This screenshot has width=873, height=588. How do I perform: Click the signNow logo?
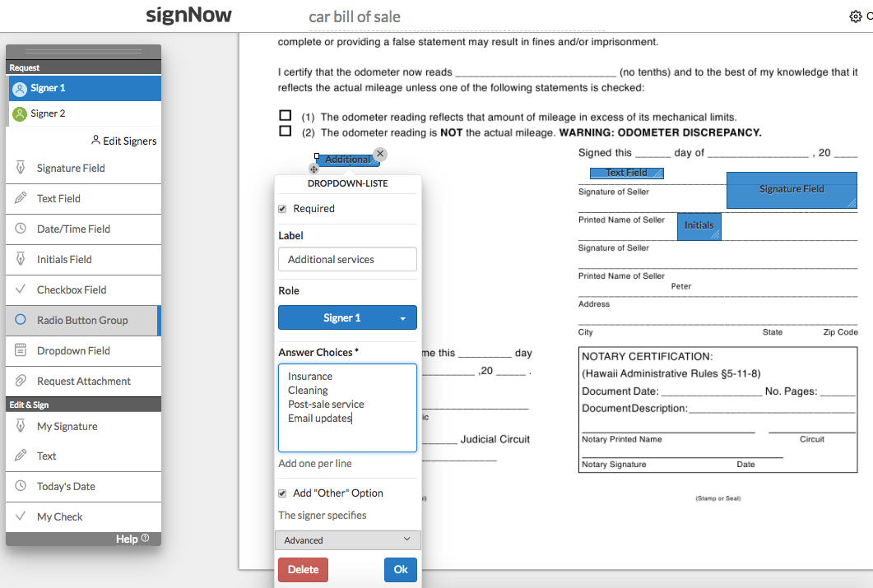point(188,15)
